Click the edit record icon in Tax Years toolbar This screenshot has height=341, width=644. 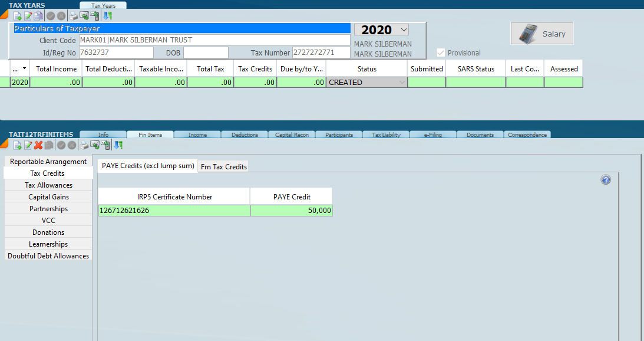tap(28, 16)
